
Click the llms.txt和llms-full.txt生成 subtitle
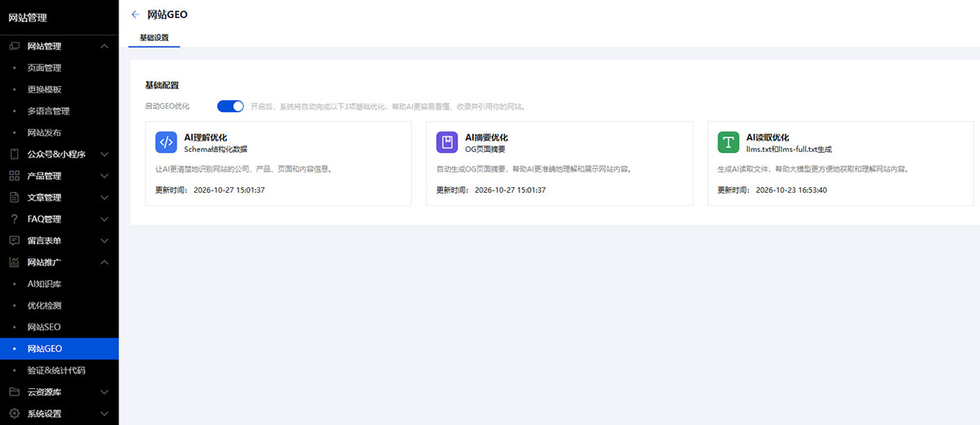coord(789,150)
